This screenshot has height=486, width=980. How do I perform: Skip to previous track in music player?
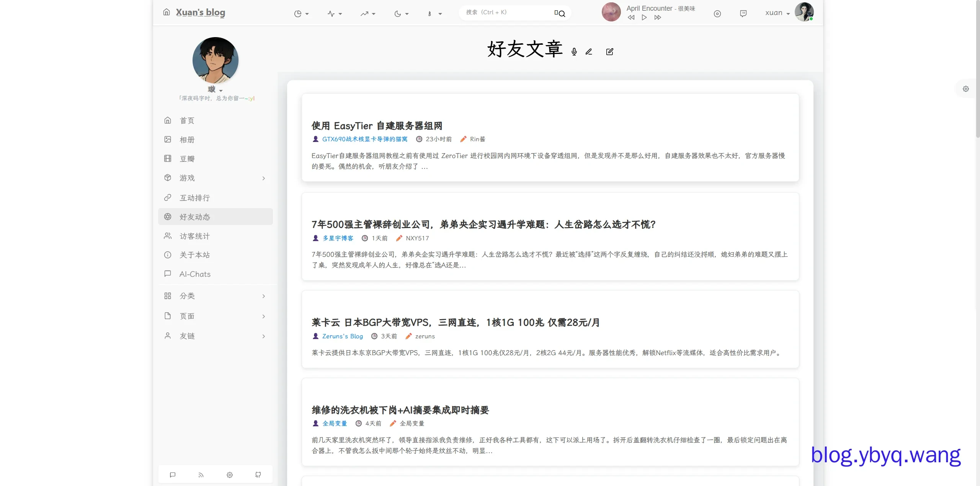coord(631,17)
